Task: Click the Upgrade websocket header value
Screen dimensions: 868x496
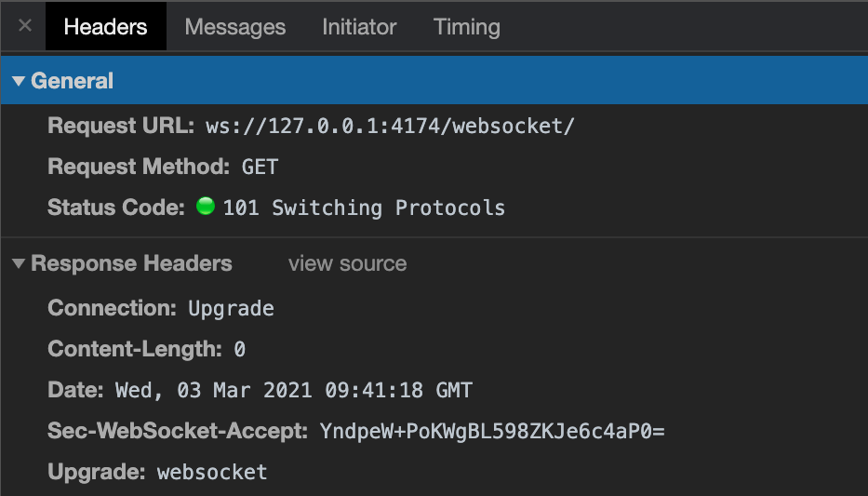Action: click(x=212, y=472)
